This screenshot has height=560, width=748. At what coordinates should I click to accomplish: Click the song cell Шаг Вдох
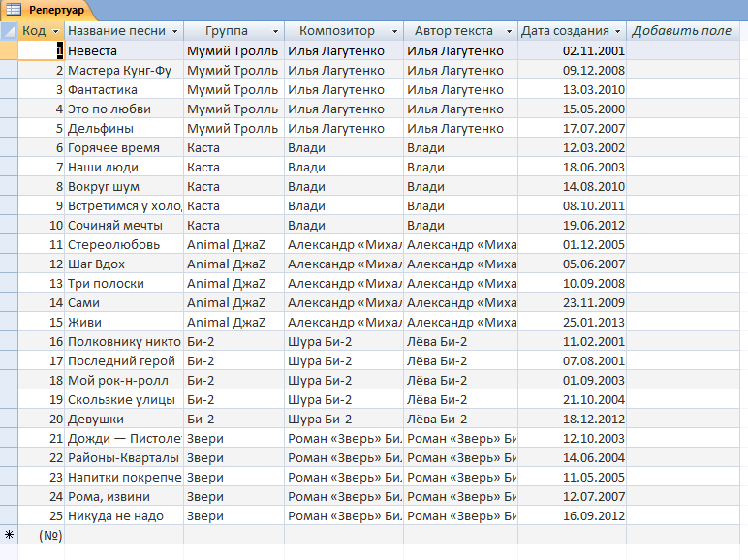(124, 264)
